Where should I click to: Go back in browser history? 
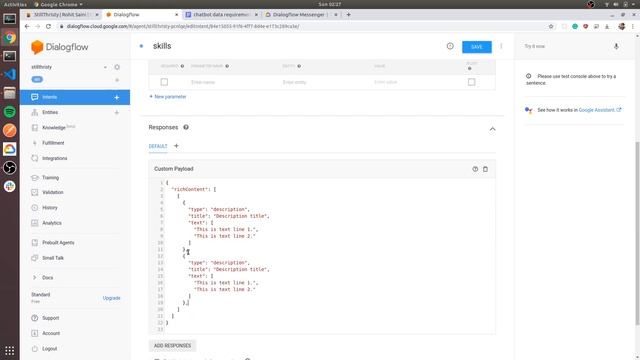coord(27,27)
